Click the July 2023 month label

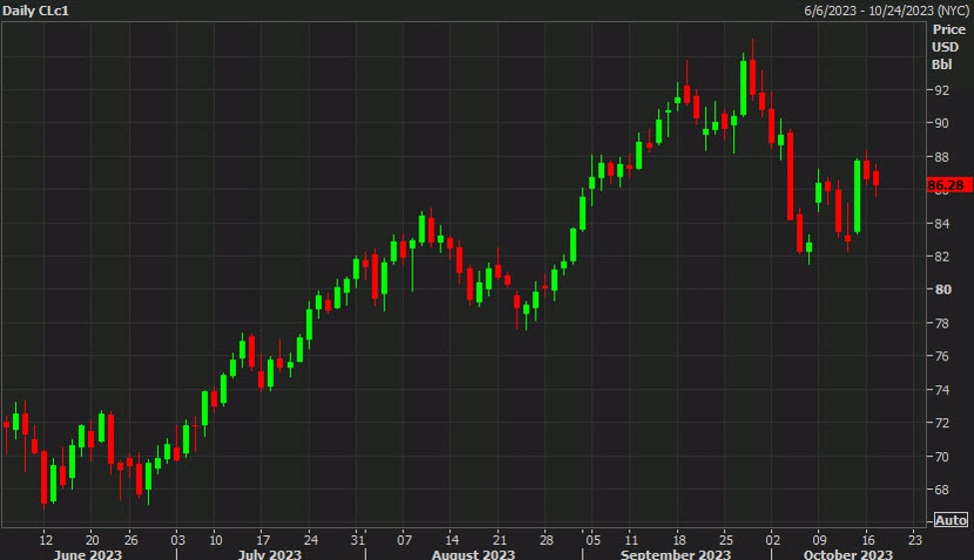coord(270,554)
